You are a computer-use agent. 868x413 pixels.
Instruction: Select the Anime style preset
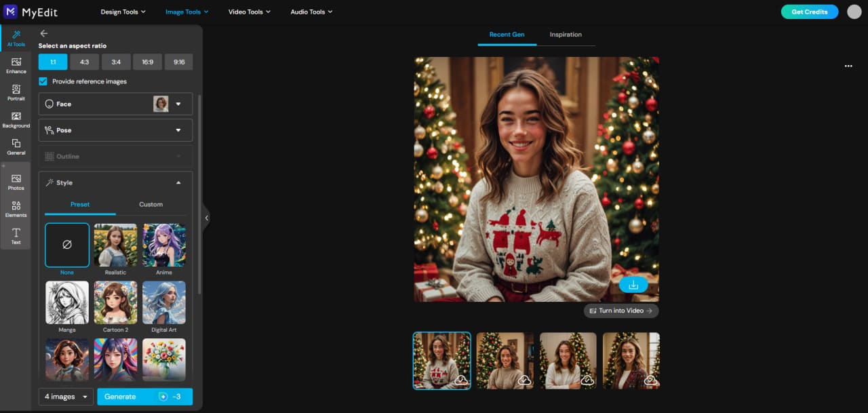[x=163, y=245]
